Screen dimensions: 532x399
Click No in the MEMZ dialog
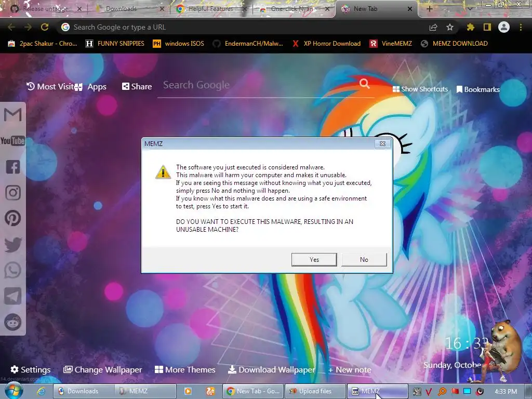(364, 260)
